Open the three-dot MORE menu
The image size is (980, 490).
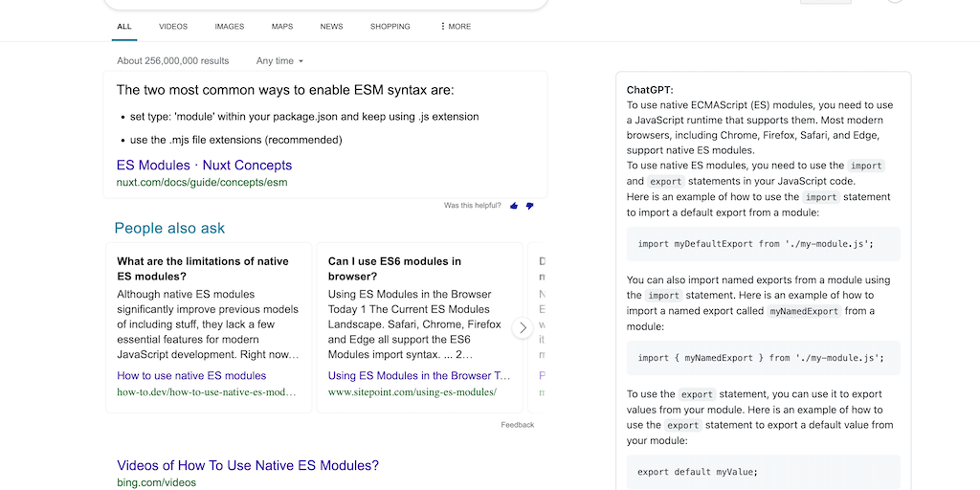(x=456, y=27)
